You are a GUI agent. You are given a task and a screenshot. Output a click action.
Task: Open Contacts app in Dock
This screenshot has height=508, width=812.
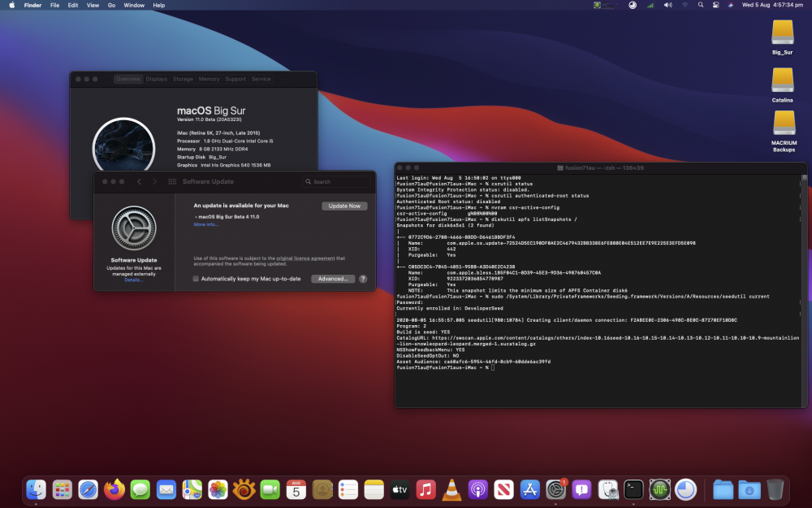point(322,489)
